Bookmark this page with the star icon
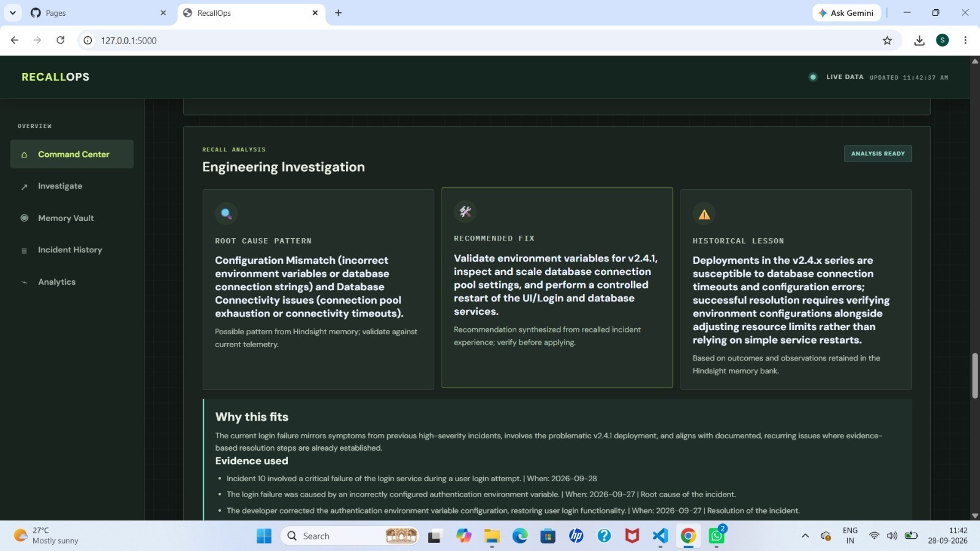980x551 pixels. [x=887, y=40]
